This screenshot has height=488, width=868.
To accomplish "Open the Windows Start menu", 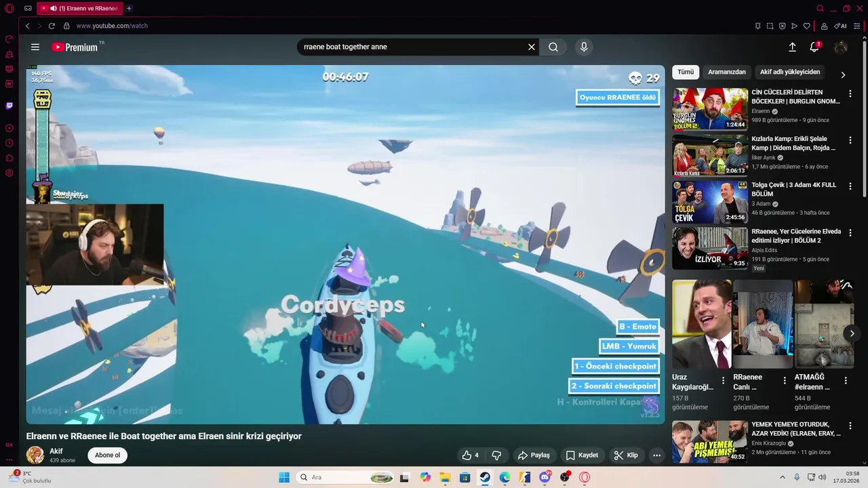I will [284, 477].
